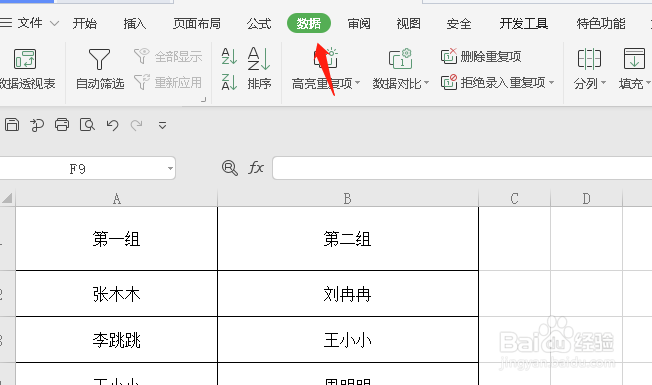This screenshot has height=385, width=652.
Task: Open the 排序 sort dialog
Action: [259, 69]
